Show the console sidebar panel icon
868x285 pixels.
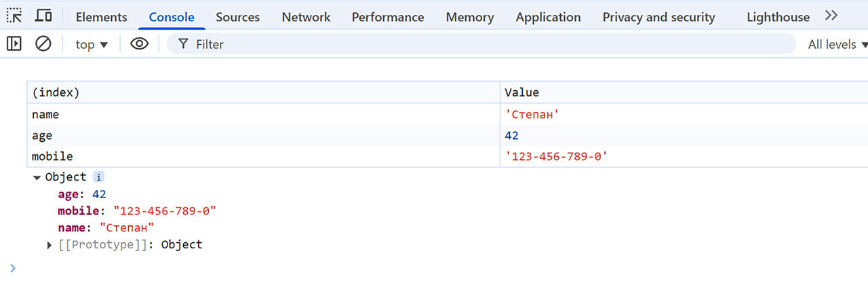pyautogui.click(x=14, y=44)
